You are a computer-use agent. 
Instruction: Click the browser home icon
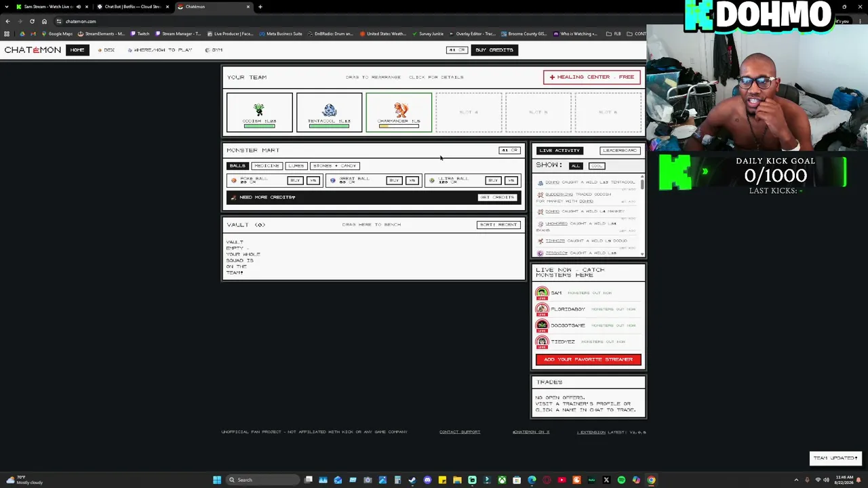pyautogui.click(x=44, y=21)
